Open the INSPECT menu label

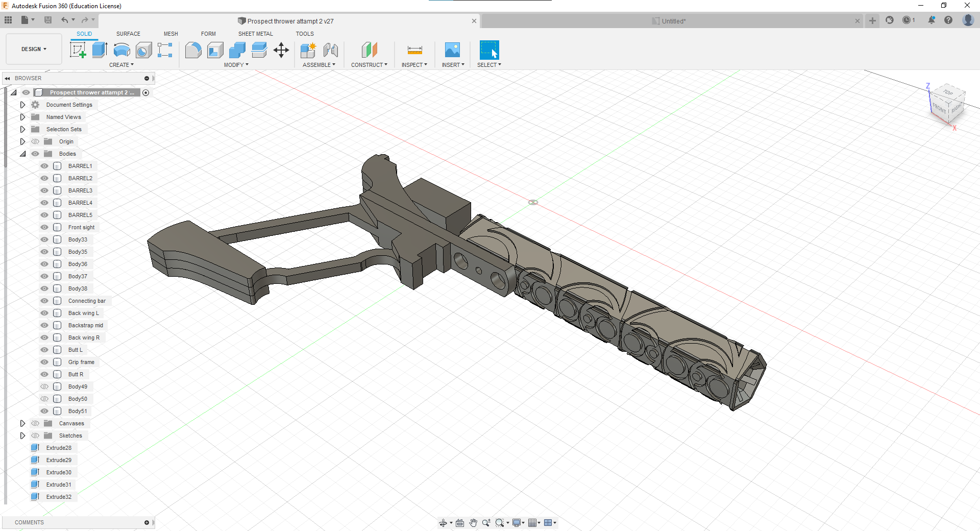click(x=414, y=65)
